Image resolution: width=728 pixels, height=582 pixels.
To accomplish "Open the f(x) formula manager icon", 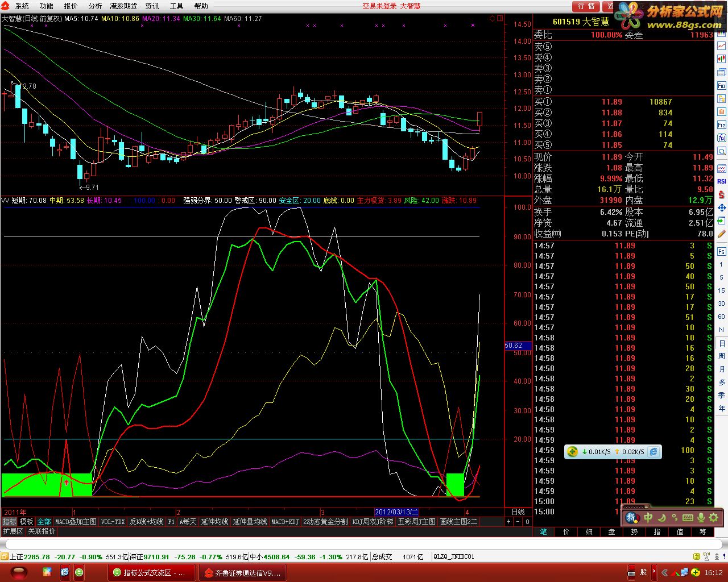I will (722, 138).
